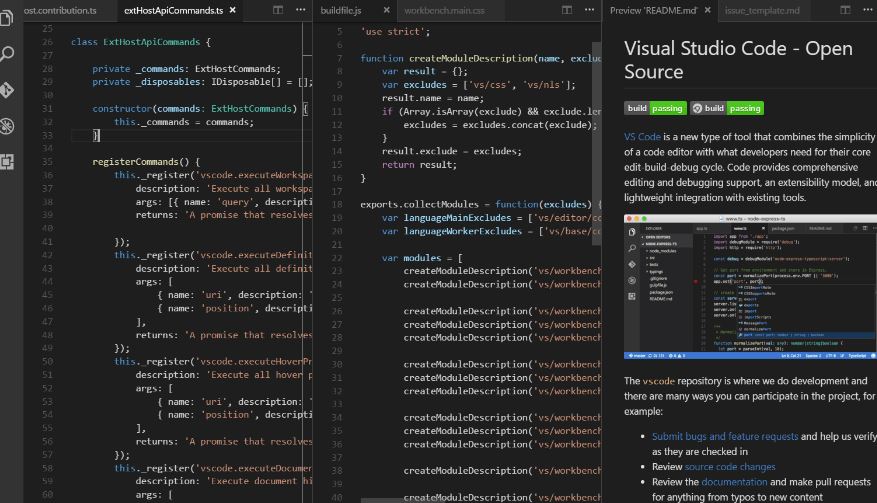877x503 pixels.
Task: Click the 'return result;' line in buildfile.js
Action: (x=419, y=165)
